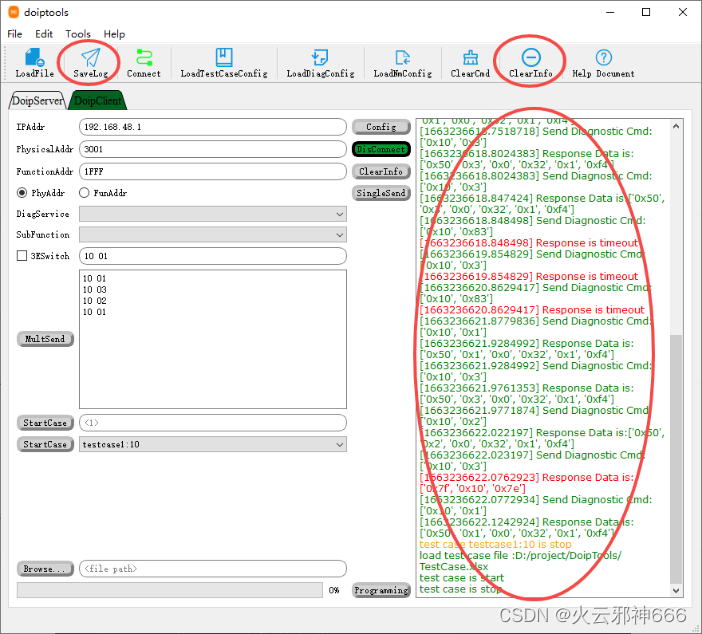Click StartCase button next to testcase1:10
This screenshot has width=702, height=634.
(x=45, y=444)
